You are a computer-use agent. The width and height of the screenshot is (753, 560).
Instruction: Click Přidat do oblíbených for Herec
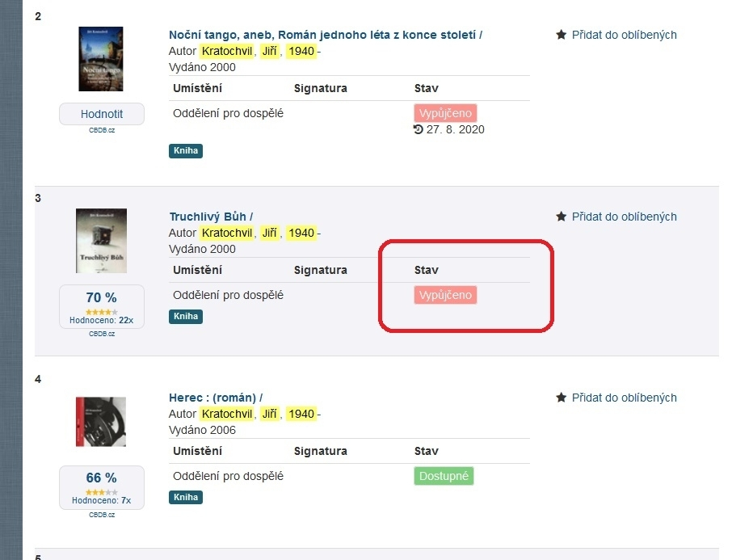tap(624, 398)
